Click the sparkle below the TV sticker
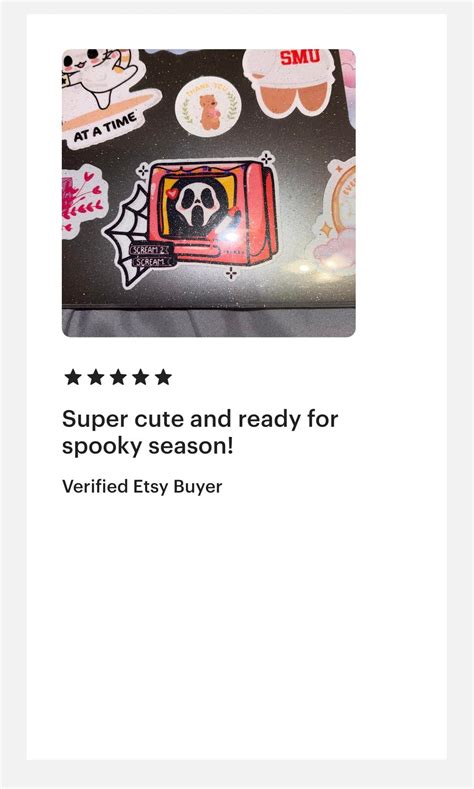The width and height of the screenshot is (474, 789). tap(231, 273)
